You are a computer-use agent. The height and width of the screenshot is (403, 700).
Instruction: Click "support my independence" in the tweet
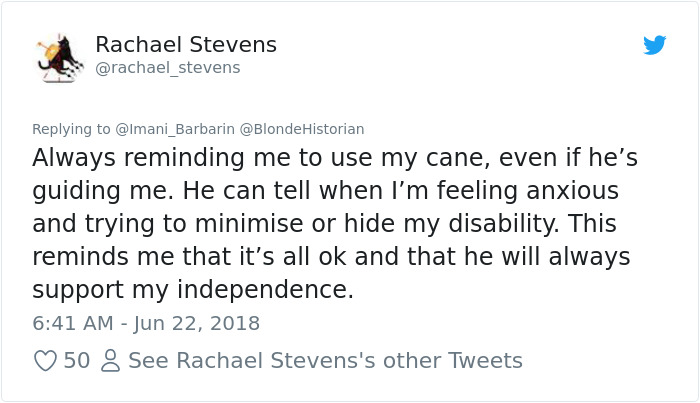[x=192, y=290]
